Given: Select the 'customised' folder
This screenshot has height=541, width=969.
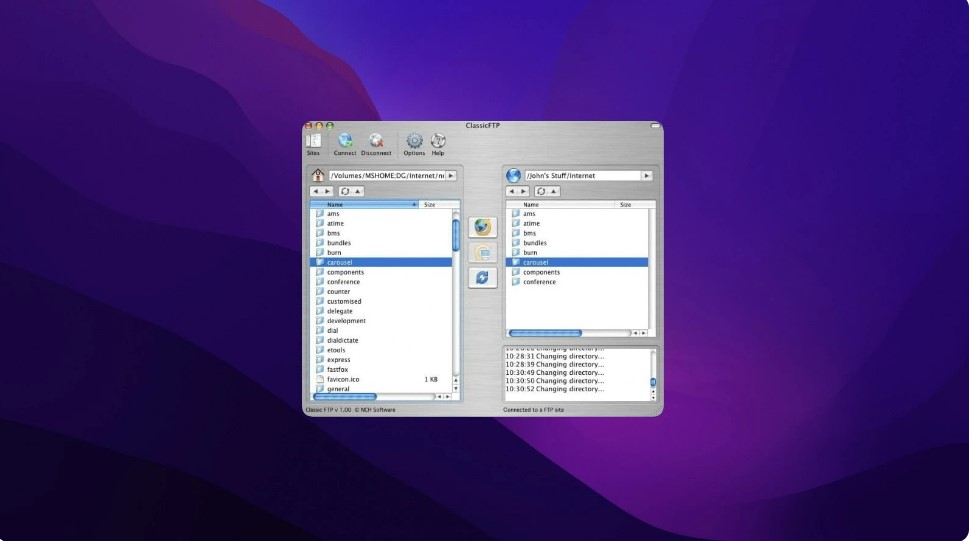Looking at the screenshot, I should [381, 302].
